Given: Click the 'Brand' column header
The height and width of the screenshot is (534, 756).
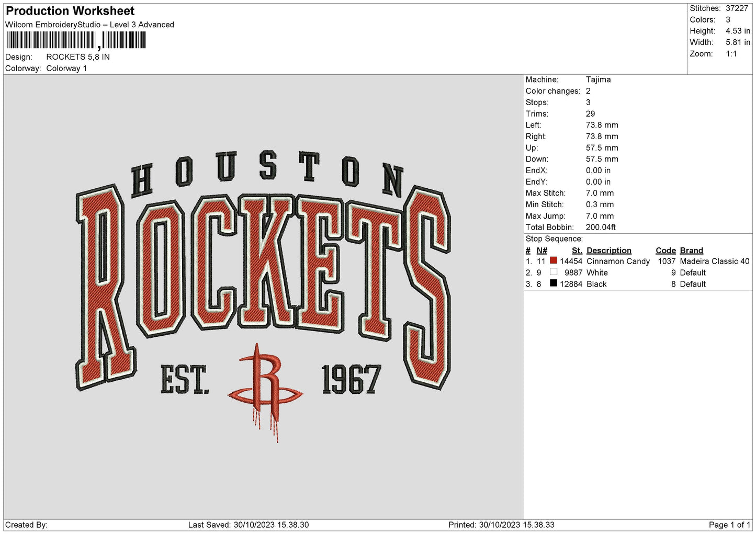Looking at the screenshot, I should [692, 250].
